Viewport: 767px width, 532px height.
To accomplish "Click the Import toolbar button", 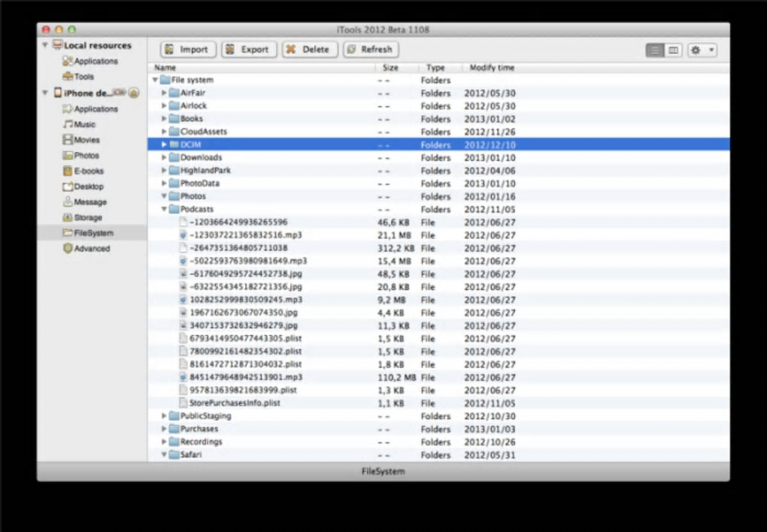I will point(188,50).
